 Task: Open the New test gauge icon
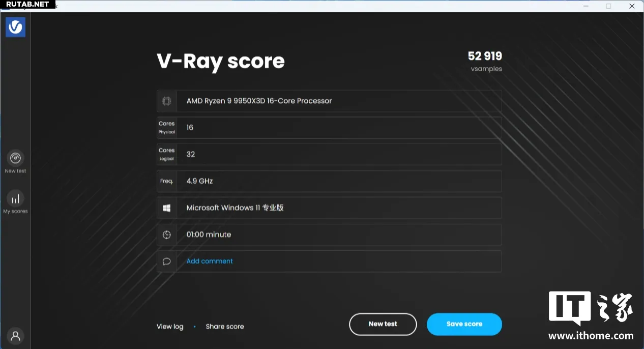tap(16, 158)
